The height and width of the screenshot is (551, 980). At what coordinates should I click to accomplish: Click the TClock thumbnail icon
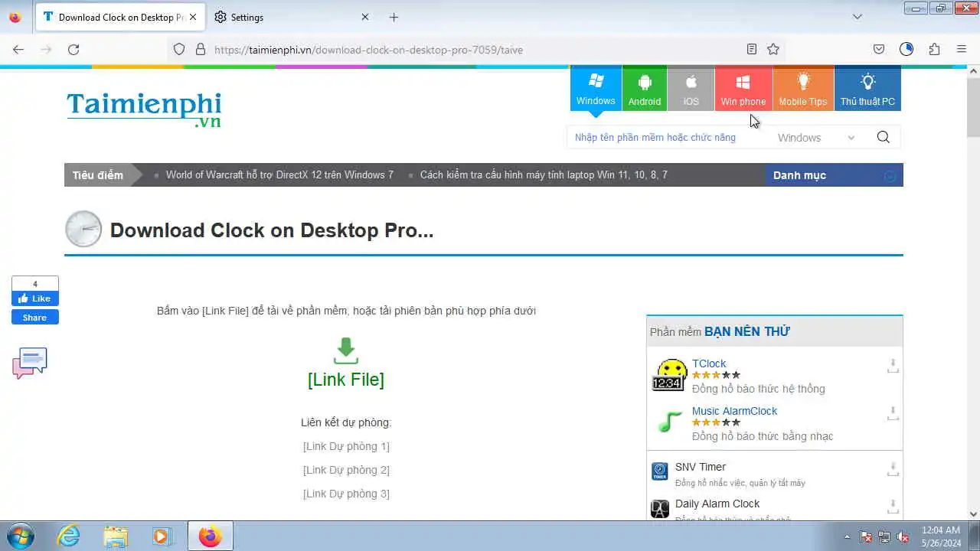[x=668, y=375]
